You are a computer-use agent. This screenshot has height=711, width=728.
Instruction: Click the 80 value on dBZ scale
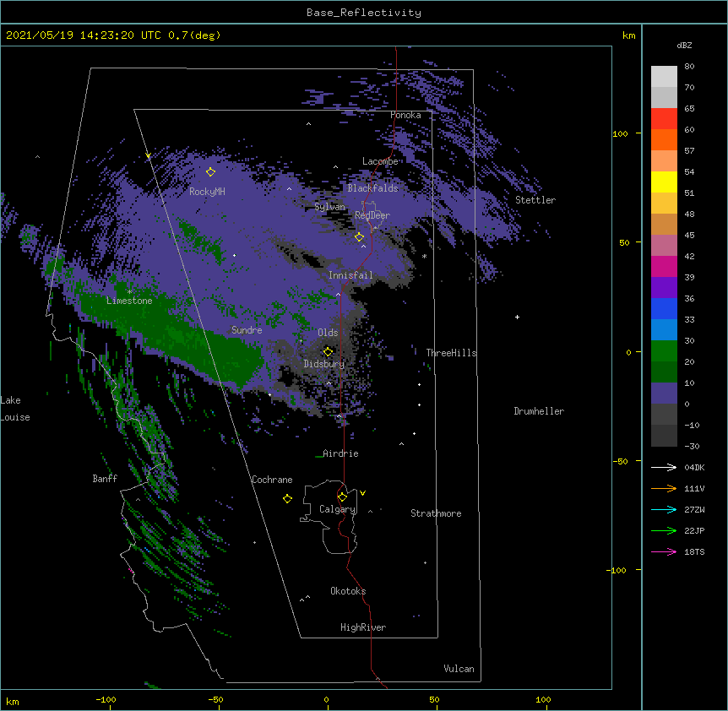[689, 67]
